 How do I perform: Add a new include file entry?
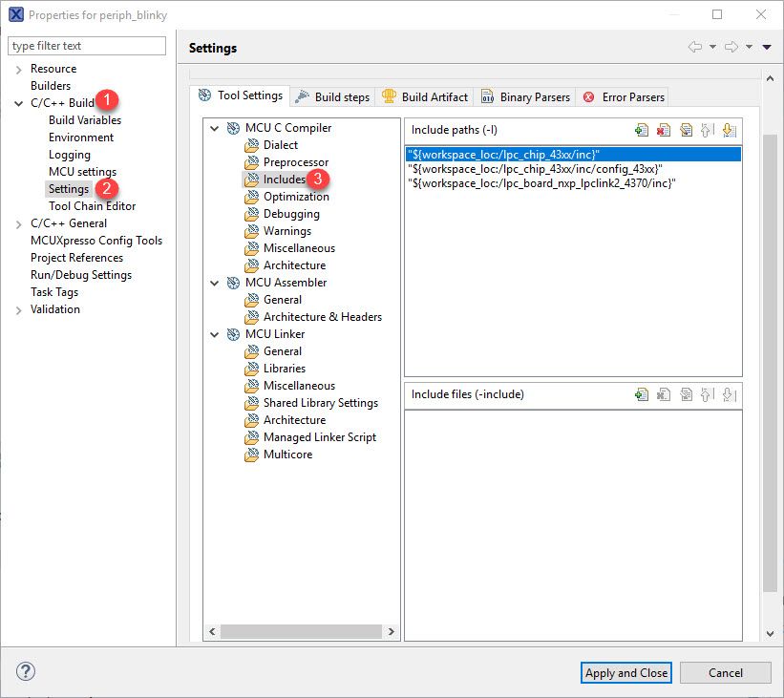pyautogui.click(x=642, y=395)
